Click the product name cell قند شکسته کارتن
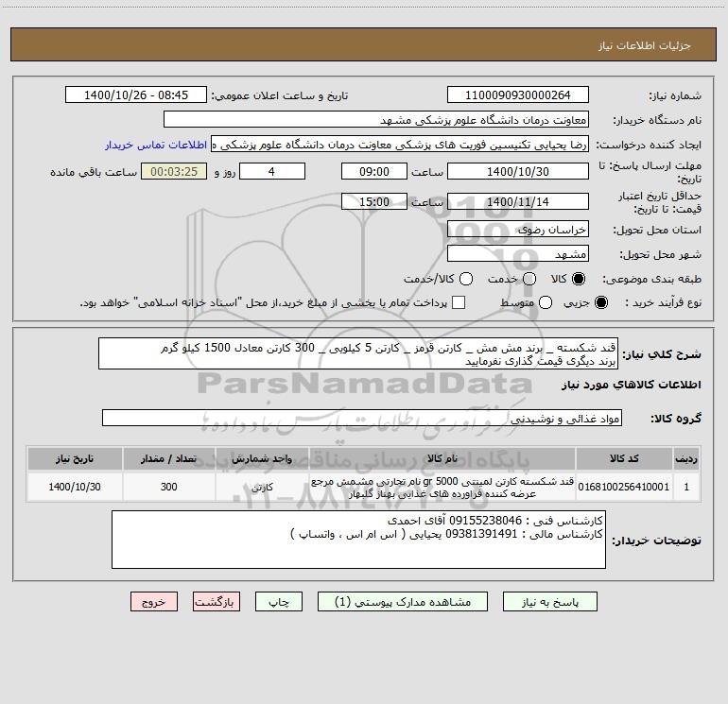 tap(442, 487)
